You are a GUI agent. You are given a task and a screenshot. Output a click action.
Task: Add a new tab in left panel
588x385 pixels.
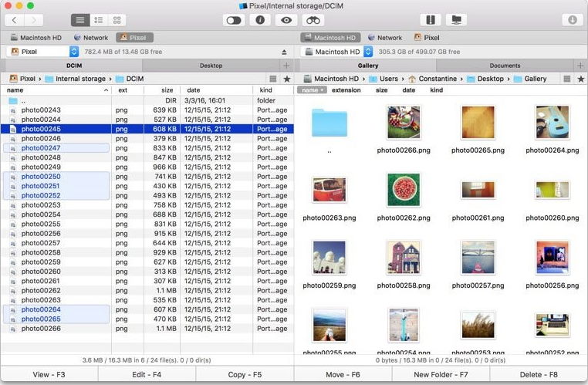(x=286, y=66)
